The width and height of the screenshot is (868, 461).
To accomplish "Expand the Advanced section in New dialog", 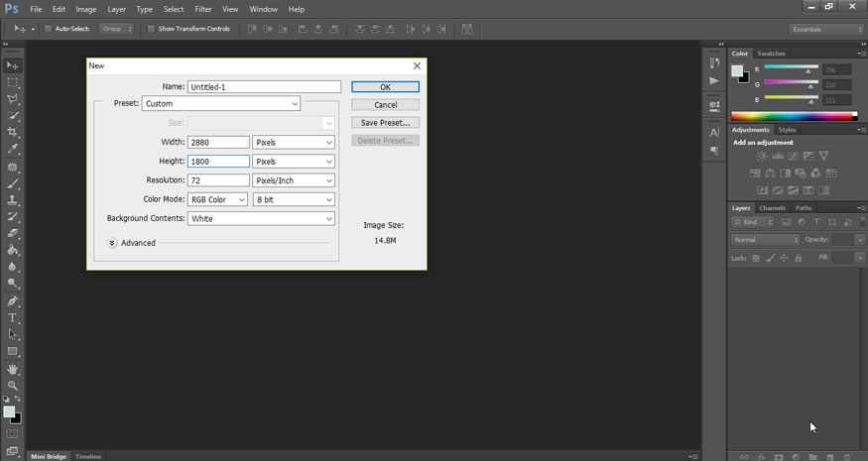I will (x=112, y=243).
